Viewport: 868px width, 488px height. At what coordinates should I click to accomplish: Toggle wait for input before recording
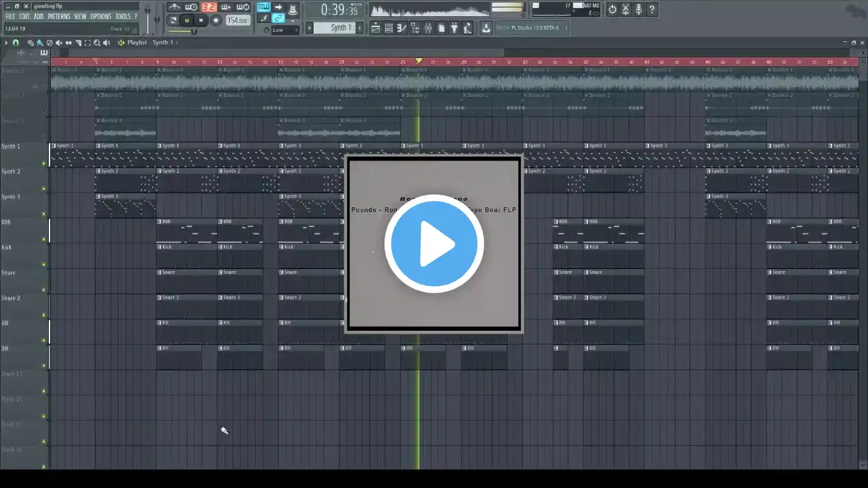click(x=191, y=7)
